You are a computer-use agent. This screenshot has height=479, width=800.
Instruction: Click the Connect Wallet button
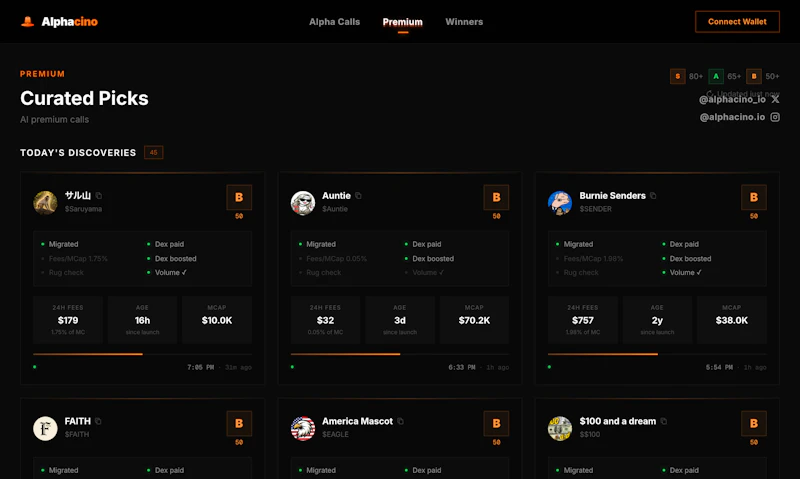click(737, 21)
